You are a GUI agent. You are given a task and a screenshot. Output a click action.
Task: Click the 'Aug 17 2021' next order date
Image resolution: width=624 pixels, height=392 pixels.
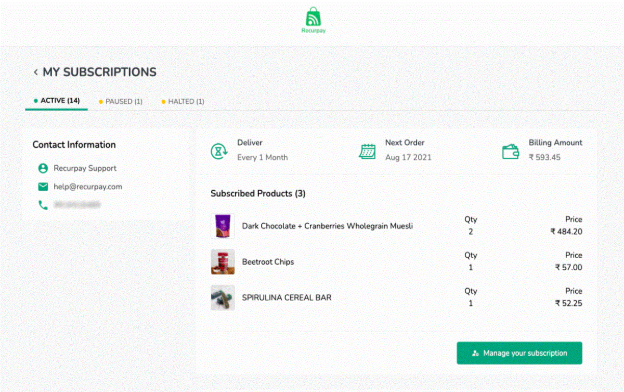click(x=408, y=158)
